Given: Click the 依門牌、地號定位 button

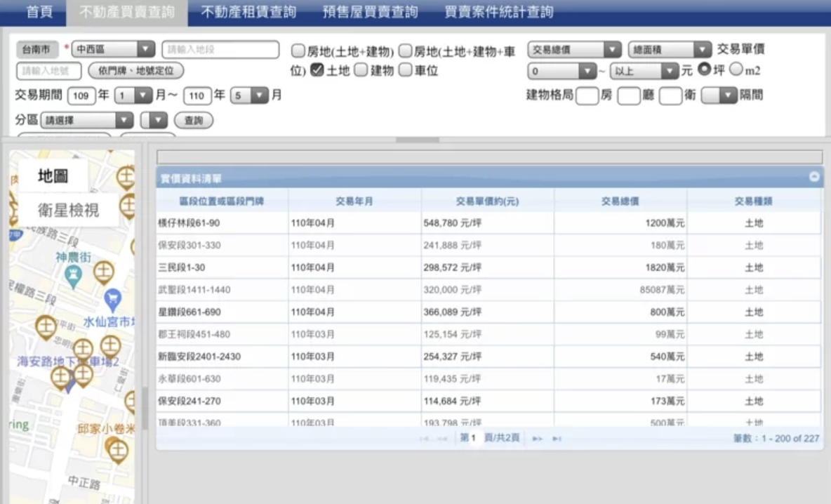Looking at the screenshot, I should (136, 71).
